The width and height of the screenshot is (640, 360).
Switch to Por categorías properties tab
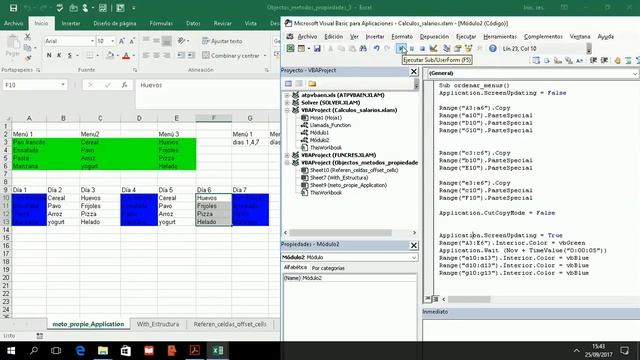(328, 268)
